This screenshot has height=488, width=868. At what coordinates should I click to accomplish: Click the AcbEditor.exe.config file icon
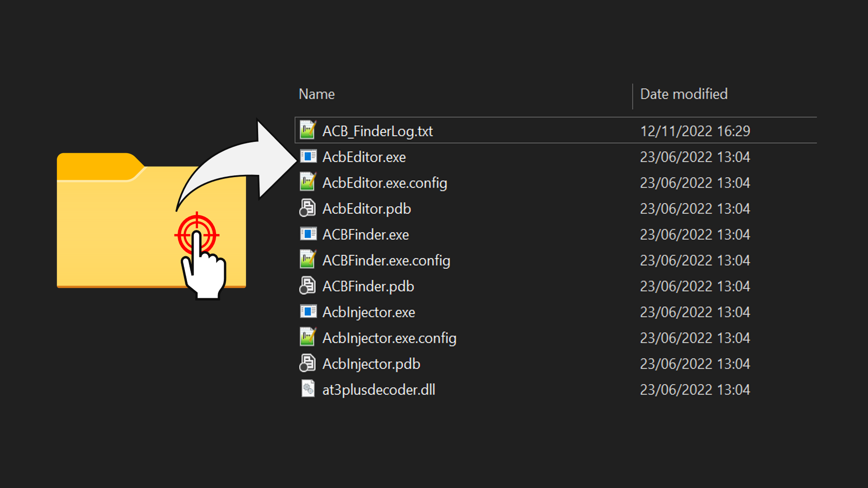[308, 182]
